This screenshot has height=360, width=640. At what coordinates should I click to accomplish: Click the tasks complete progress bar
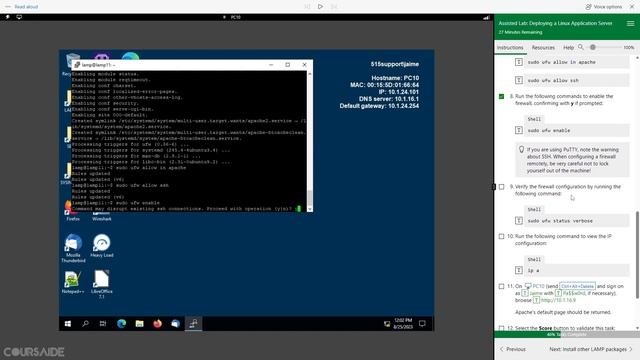pos(567,335)
